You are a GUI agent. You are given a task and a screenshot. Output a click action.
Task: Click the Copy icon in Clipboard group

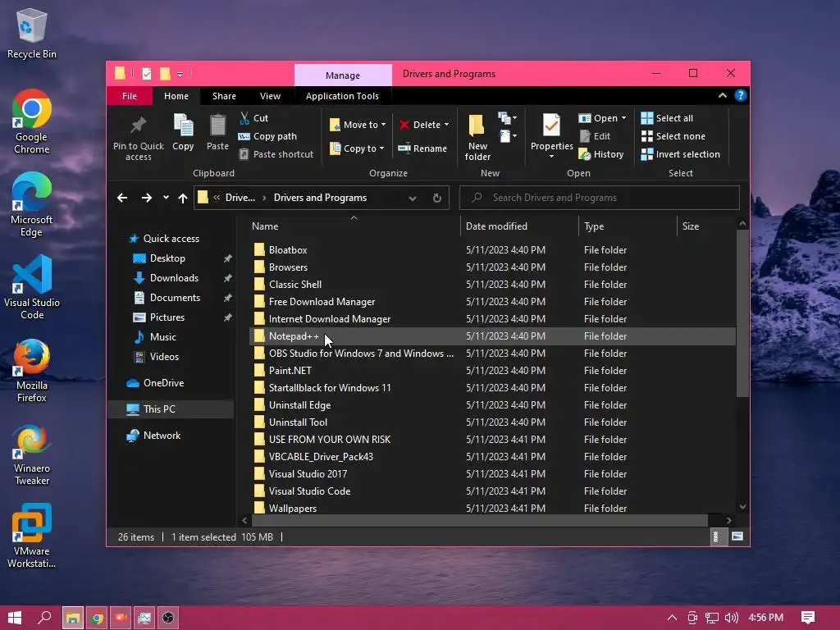[x=183, y=126]
